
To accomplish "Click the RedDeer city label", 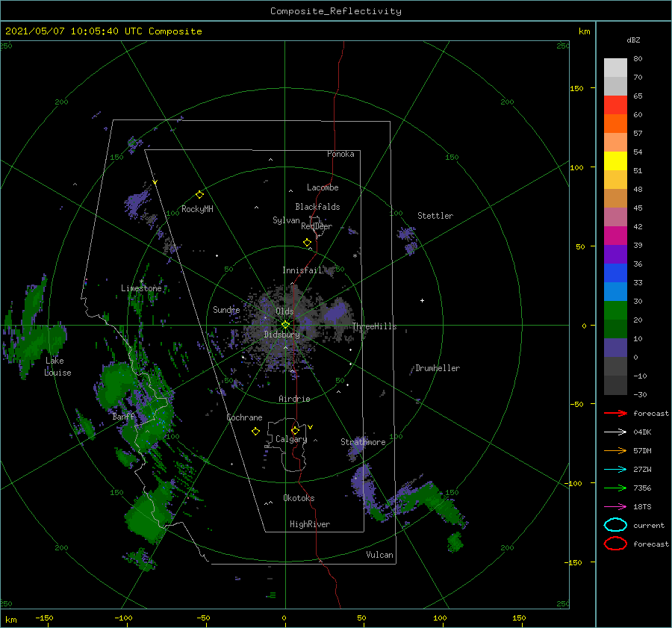I will (x=317, y=226).
